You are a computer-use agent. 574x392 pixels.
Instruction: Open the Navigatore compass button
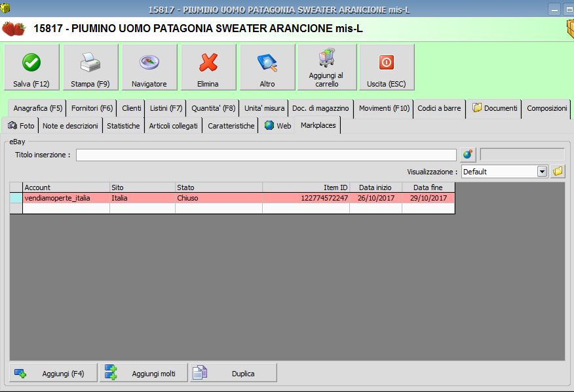[149, 67]
